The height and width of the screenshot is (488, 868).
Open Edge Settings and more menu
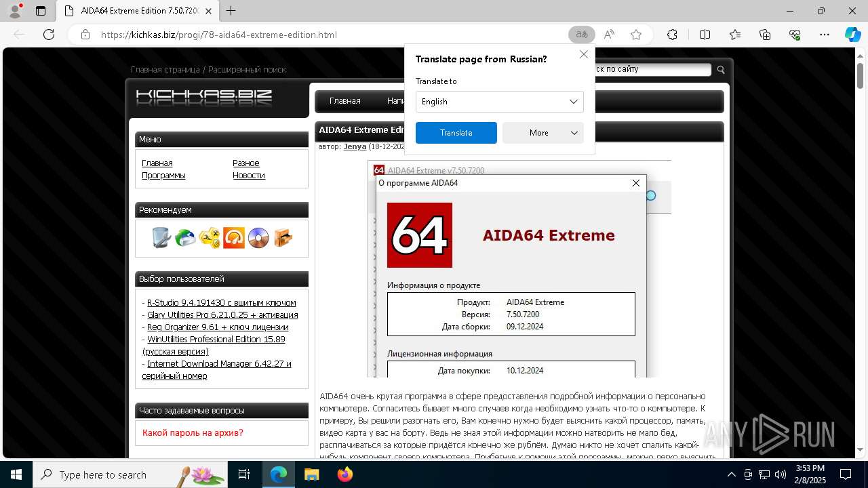[825, 35]
